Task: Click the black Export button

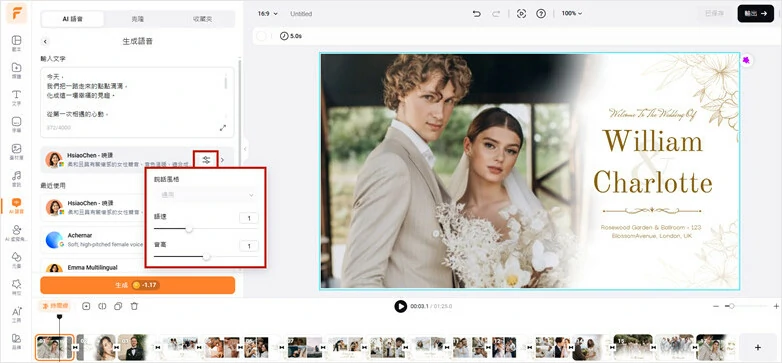Action: [756, 14]
